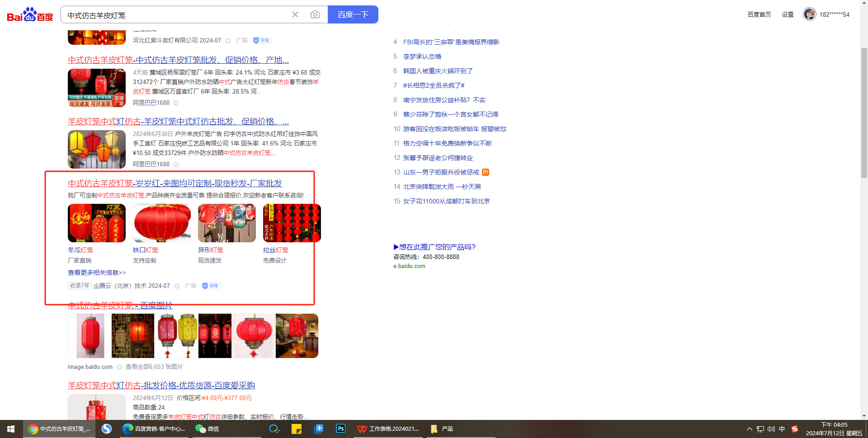Switch to the WPS file 工作表格

(388, 429)
